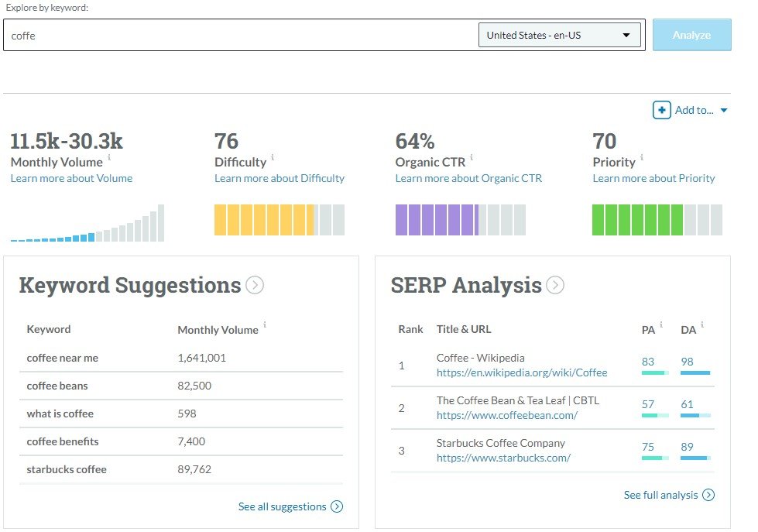Click the keyword input field containing coffe
The width and height of the screenshot is (758, 532).
[x=240, y=36]
